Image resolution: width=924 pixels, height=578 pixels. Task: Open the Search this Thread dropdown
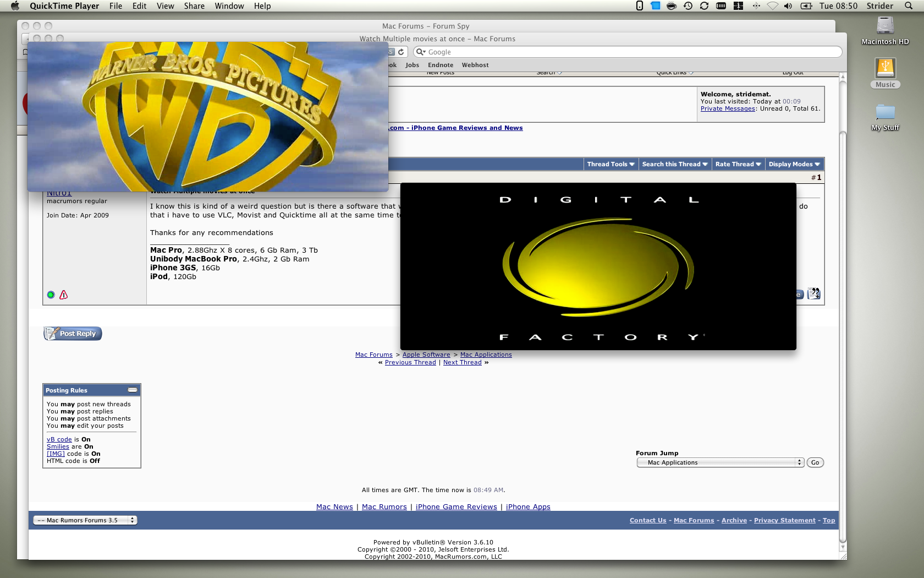click(x=675, y=164)
